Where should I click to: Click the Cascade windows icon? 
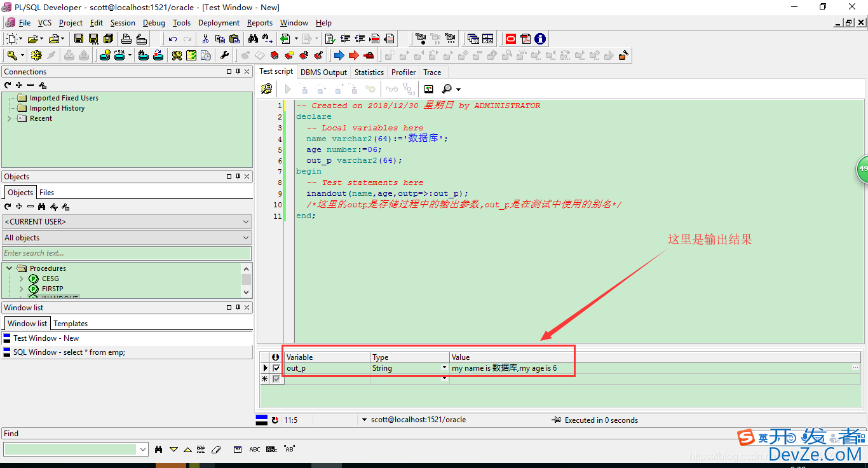point(473,39)
